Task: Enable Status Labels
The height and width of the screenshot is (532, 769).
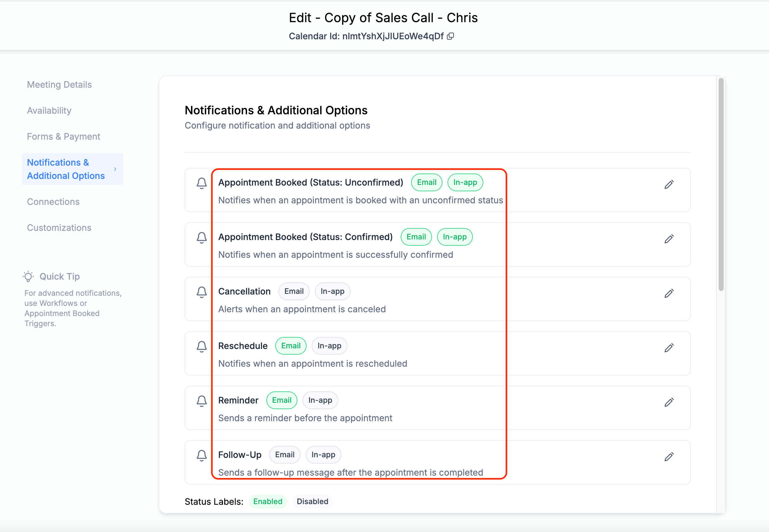Action: pyautogui.click(x=268, y=501)
